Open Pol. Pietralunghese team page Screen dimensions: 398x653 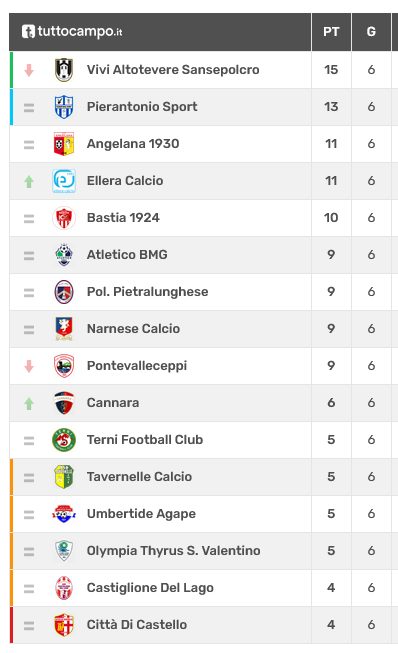[x=147, y=292]
